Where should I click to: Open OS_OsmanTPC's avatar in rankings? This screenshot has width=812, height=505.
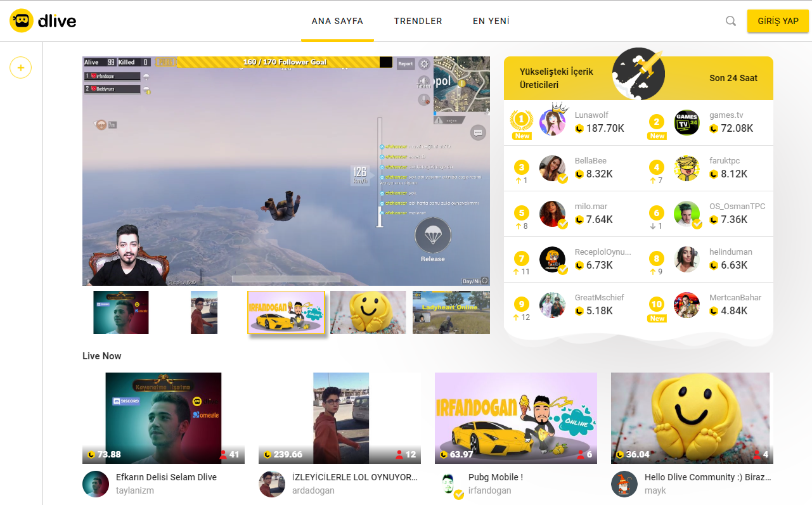686,214
